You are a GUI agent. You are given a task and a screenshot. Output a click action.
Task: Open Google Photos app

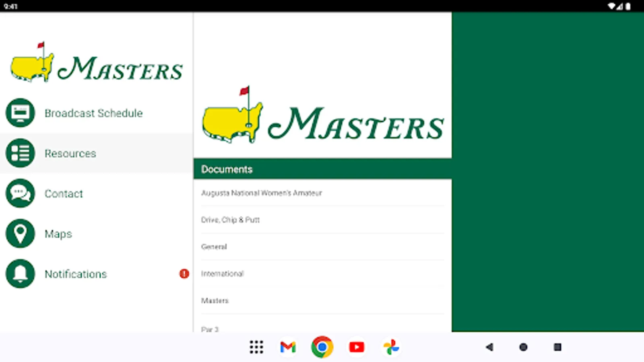[x=390, y=347]
